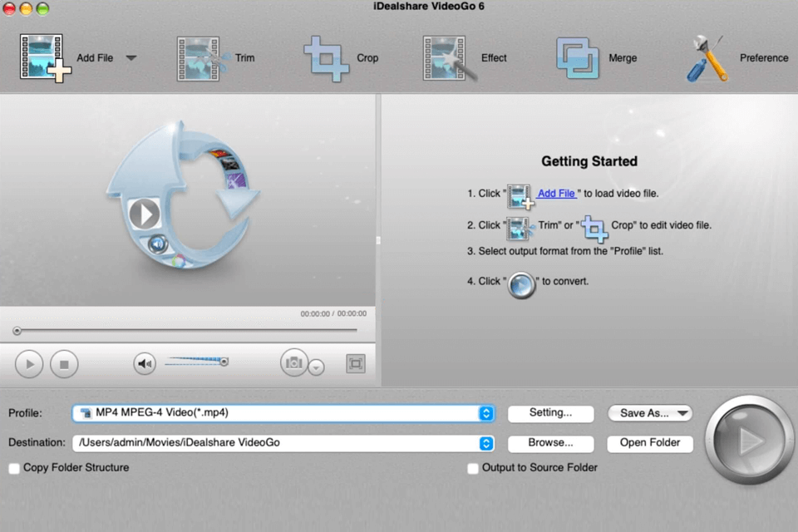Adjust the volume slider knob
The image size is (798, 532).
click(224, 362)
